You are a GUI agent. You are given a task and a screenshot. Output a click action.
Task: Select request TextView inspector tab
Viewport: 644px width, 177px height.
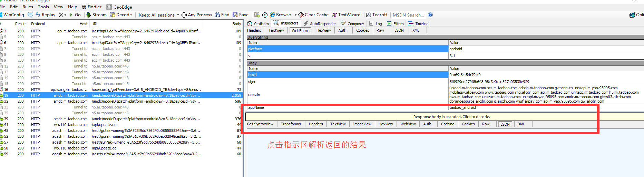click(x=276, y=30)
